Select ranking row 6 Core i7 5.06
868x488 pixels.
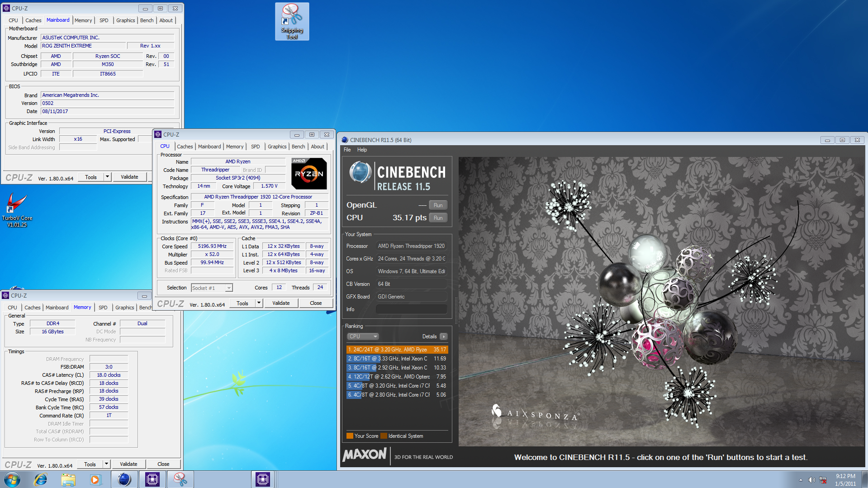click(x=397, y=395)
